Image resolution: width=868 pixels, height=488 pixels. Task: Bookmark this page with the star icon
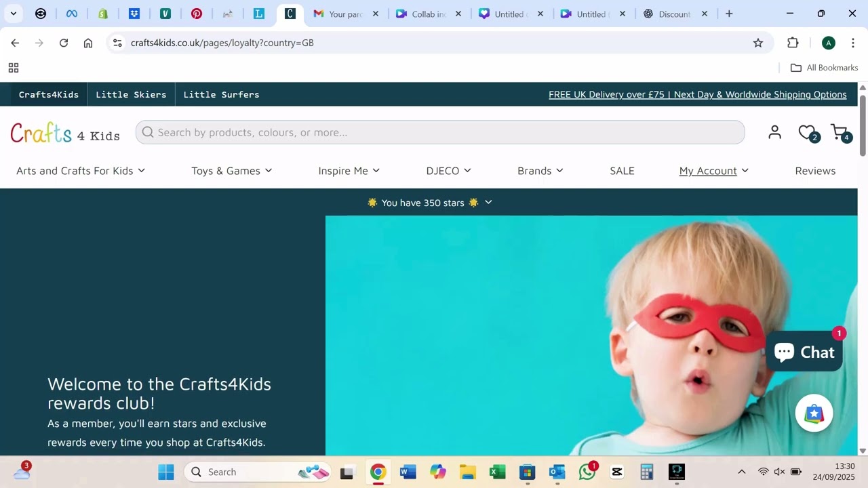coord(758,43)
